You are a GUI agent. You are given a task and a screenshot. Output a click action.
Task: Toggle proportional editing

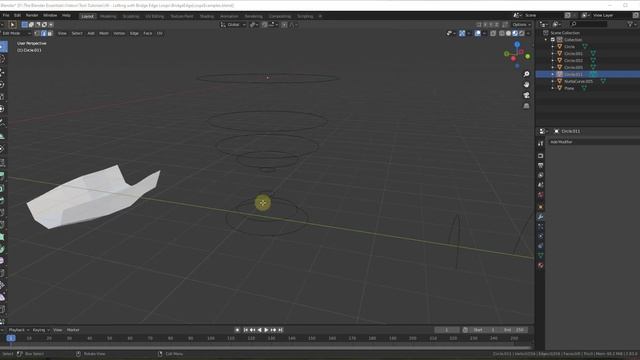[284, 25]
